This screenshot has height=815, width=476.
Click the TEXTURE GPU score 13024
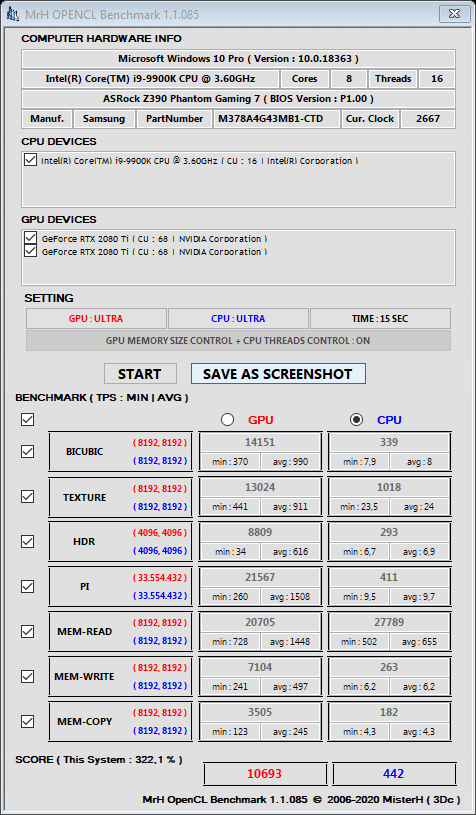(x=260, y=488)
